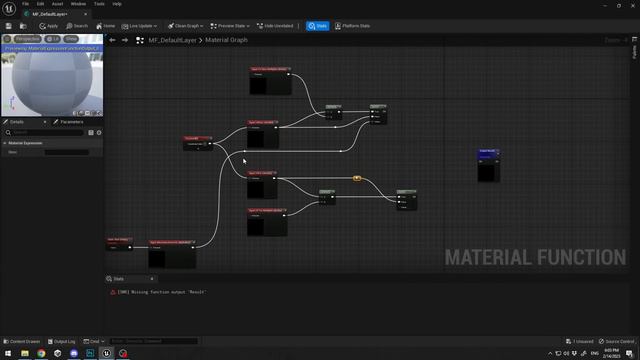
Task: Open the Details settings gear
Action: (99, 133)
